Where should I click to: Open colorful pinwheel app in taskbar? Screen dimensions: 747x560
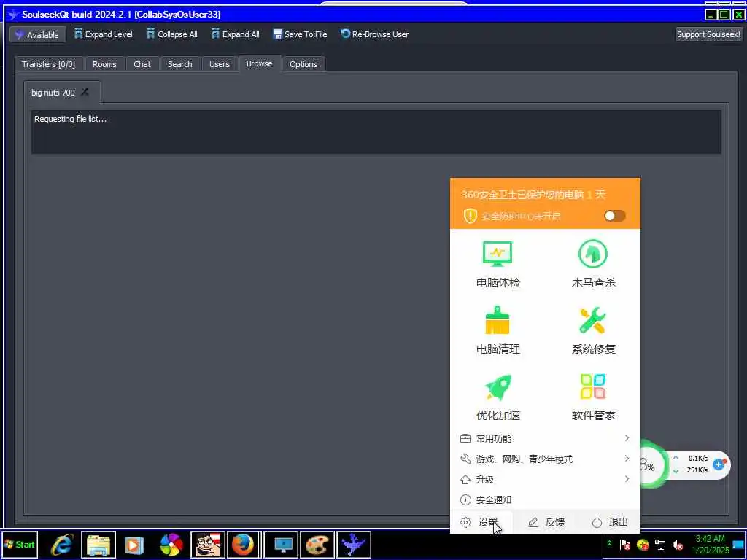click(171, 545)
